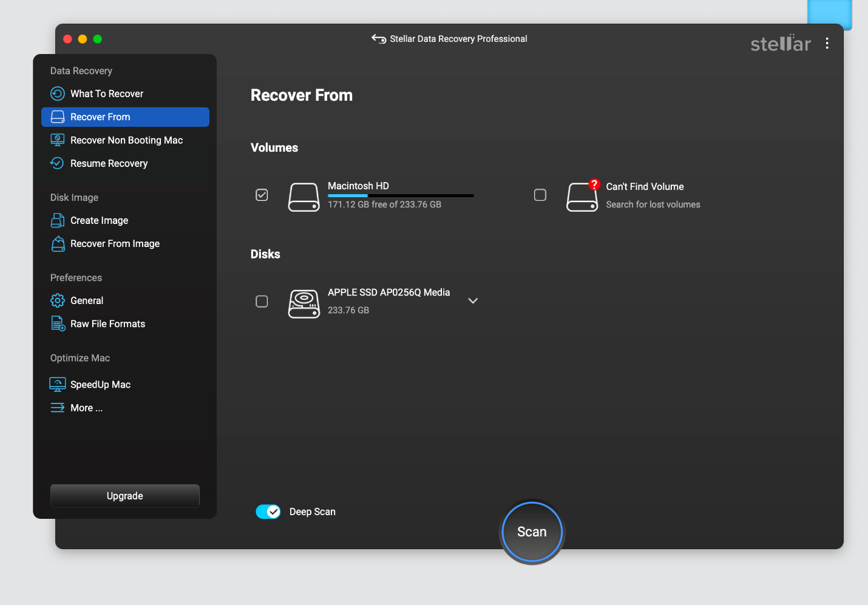868x605 pixels.
Task: Click the Deep Scan label
Action: [x=313, y=512]
